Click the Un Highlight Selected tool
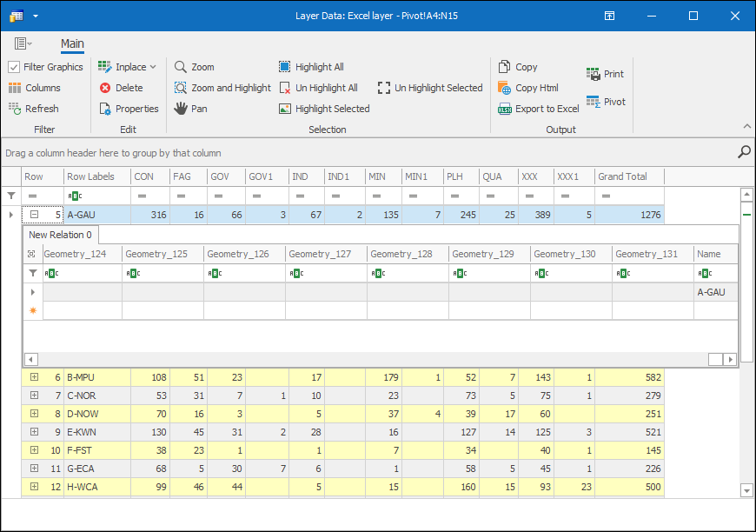This screenshot has width=756, height=532. click(x=430, y=88)
